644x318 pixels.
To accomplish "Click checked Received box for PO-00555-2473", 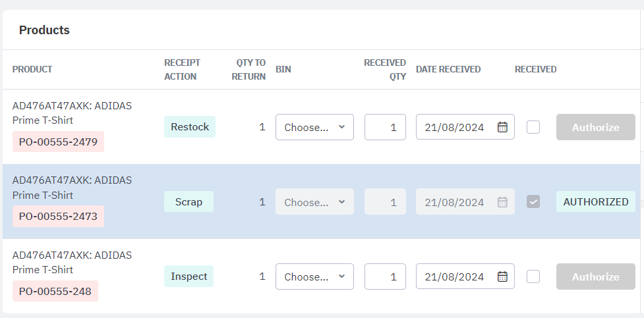I will pos(533,202).
